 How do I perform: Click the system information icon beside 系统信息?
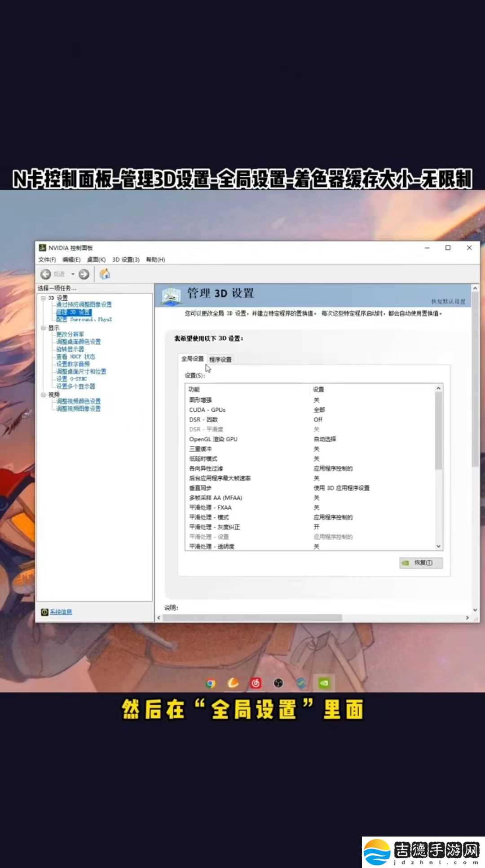[44, 612]
